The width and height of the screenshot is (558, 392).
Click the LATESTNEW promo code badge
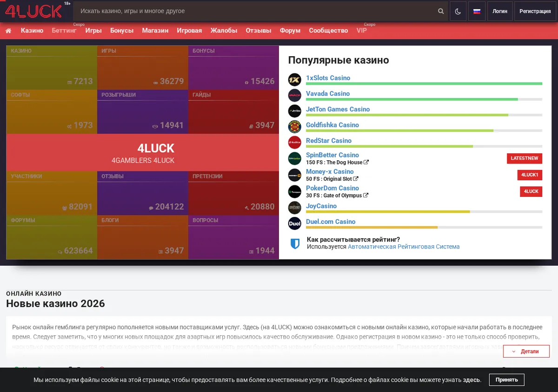[525, 158]
